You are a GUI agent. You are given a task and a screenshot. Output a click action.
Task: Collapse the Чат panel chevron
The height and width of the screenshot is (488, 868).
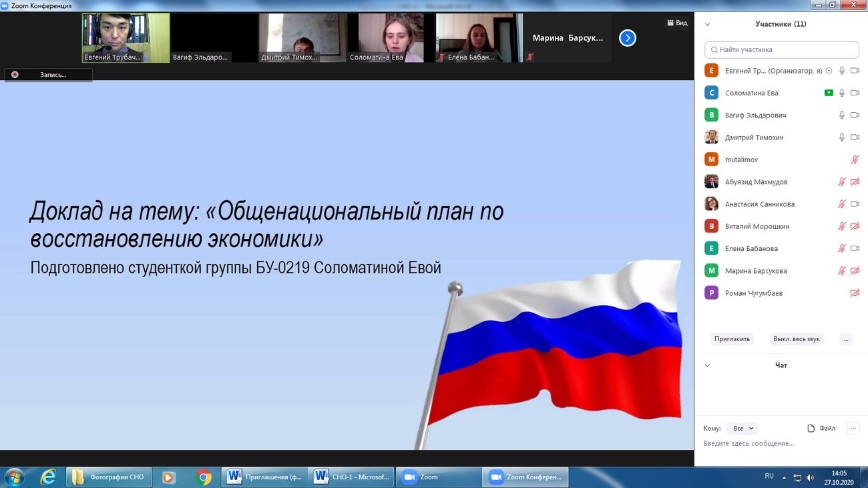click(x=708, y=366)
